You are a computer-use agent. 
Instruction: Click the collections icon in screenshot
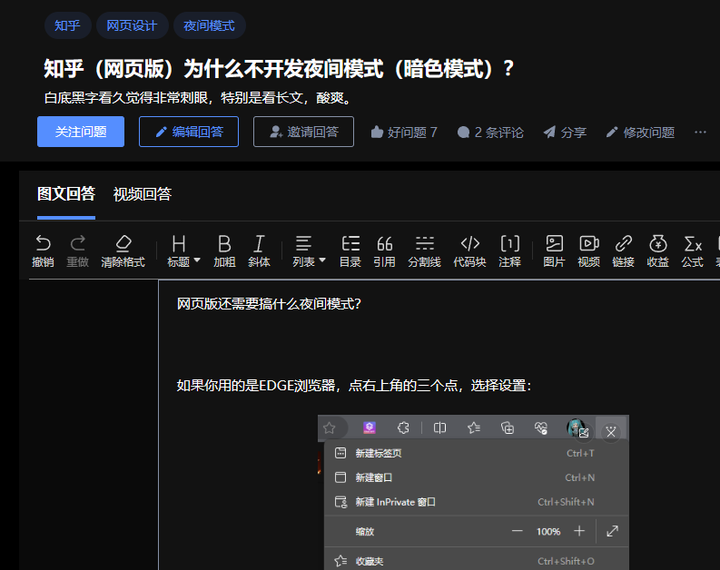507,428
